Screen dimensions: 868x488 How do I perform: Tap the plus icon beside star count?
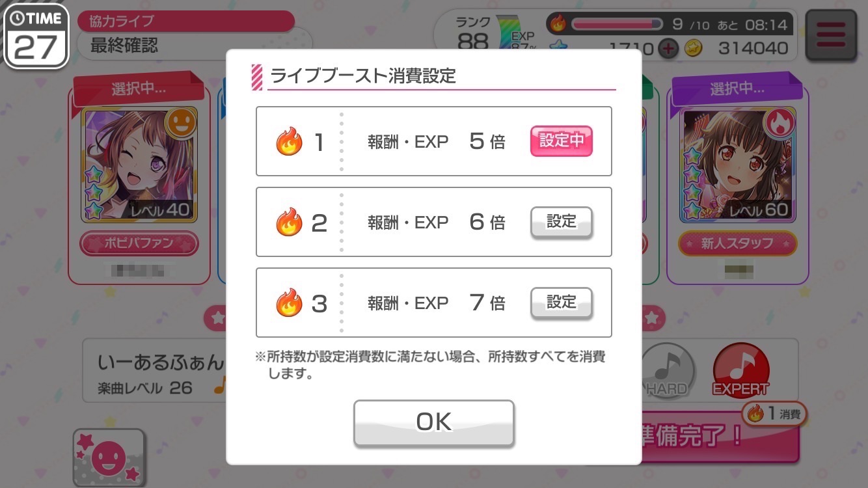coord(668,48)
